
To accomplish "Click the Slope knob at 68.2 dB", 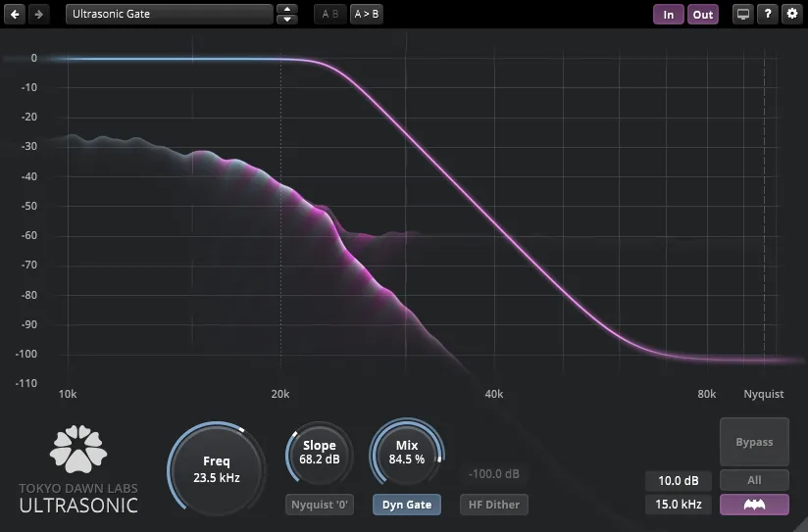I will 320,454.
